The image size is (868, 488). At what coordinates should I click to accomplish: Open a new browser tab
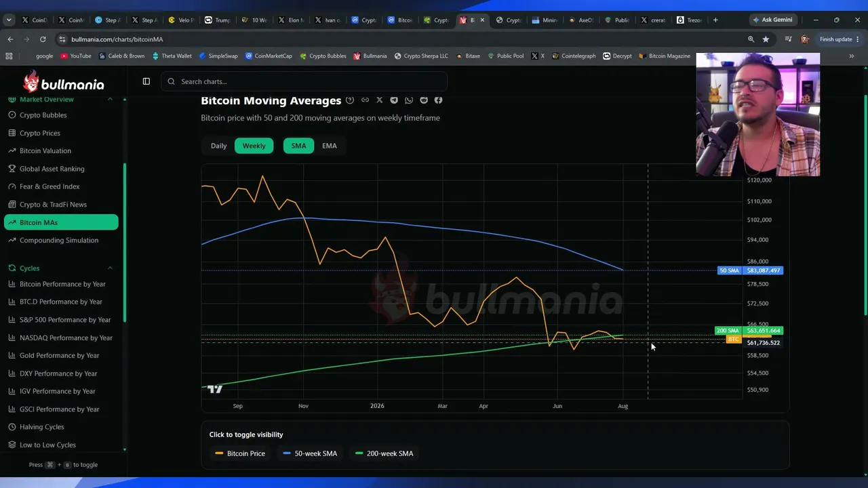point(715,20)
